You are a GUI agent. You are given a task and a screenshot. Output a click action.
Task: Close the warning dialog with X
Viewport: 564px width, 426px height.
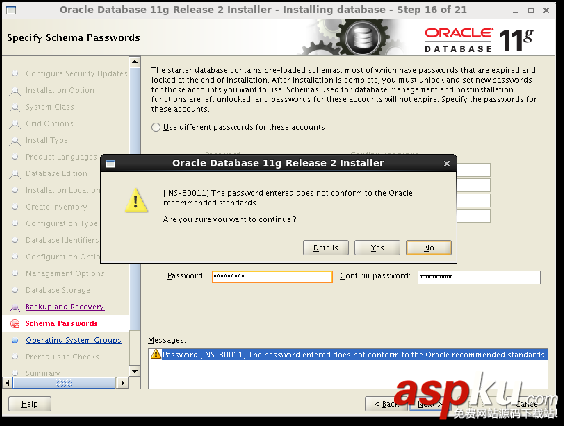(447, 163)
